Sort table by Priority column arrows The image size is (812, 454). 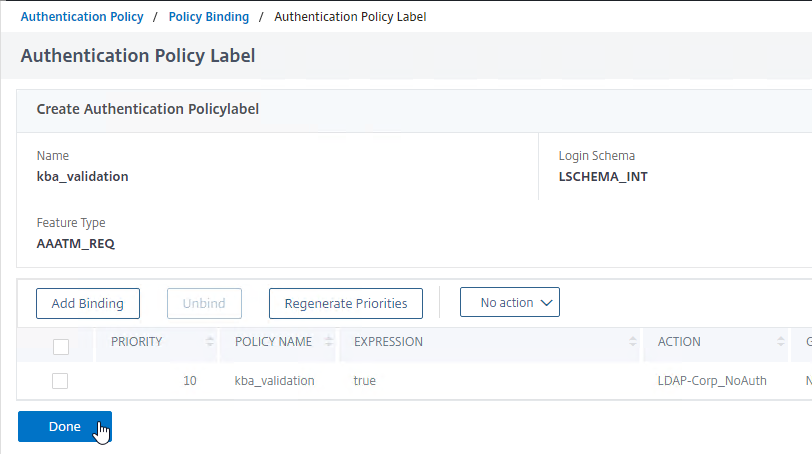click(x=210, y=342)
